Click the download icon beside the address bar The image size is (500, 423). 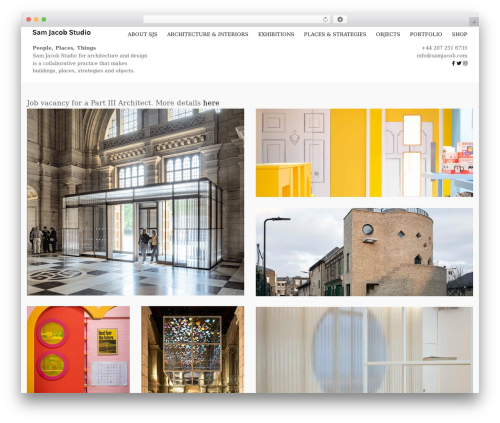pyautogui.click(x=340, y=20)
